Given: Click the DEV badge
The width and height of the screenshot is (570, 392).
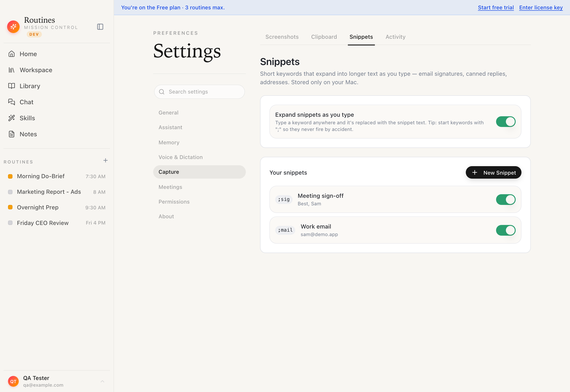Looking at the screenshot, I should 34,34.
